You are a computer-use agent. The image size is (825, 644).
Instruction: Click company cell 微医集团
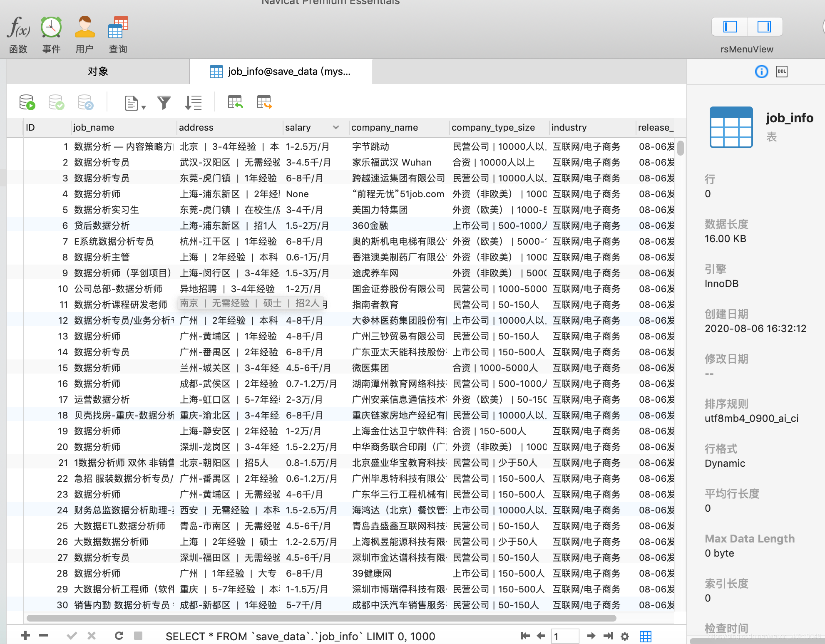(x=370, y=368)
